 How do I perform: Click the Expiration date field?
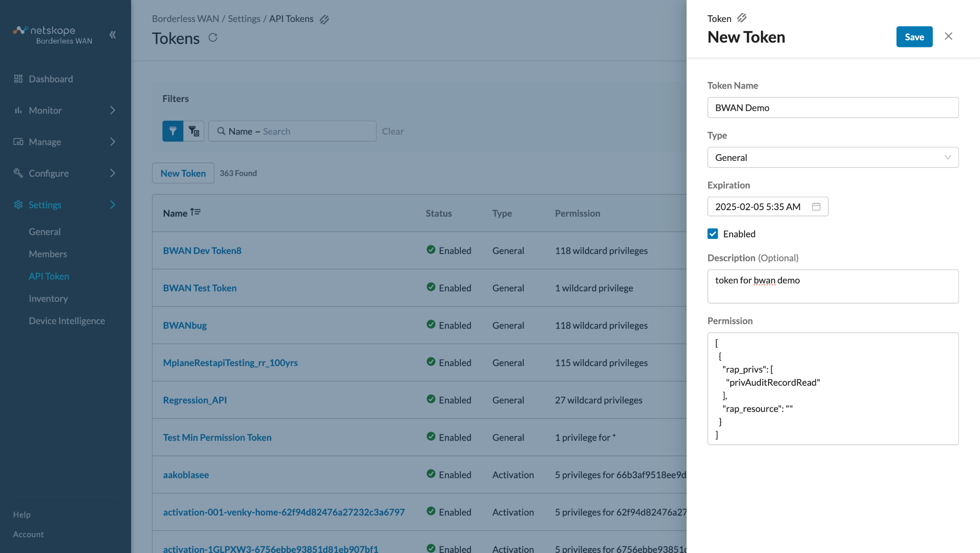pyautogui.click(x=768, y=206)
